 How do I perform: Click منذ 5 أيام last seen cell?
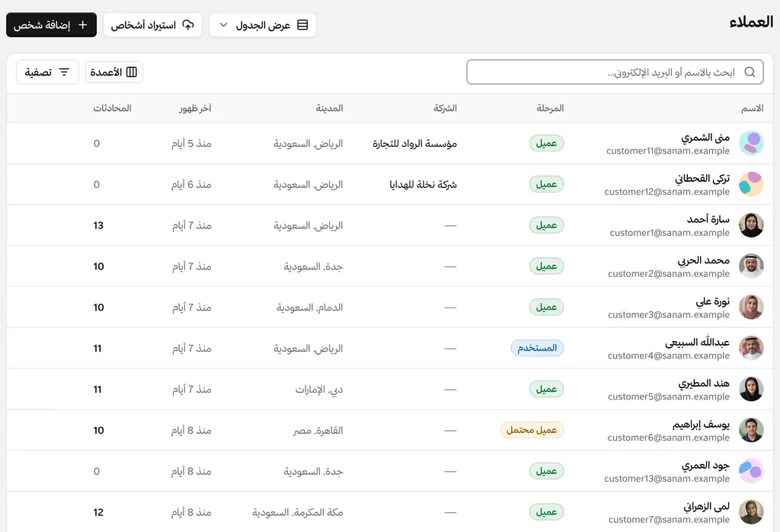coord(191,144)
